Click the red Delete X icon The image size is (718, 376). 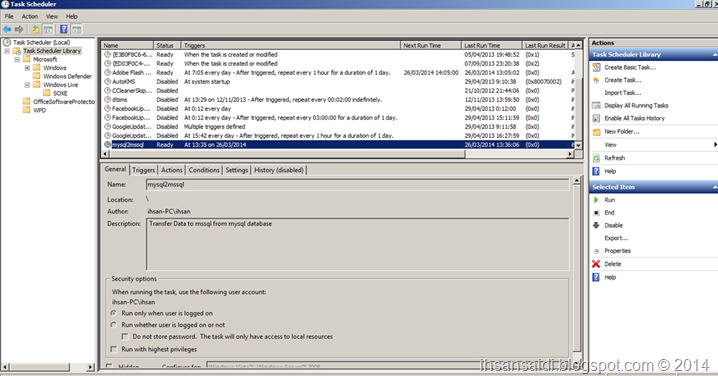pyautogui.click(x=596, y=264)
